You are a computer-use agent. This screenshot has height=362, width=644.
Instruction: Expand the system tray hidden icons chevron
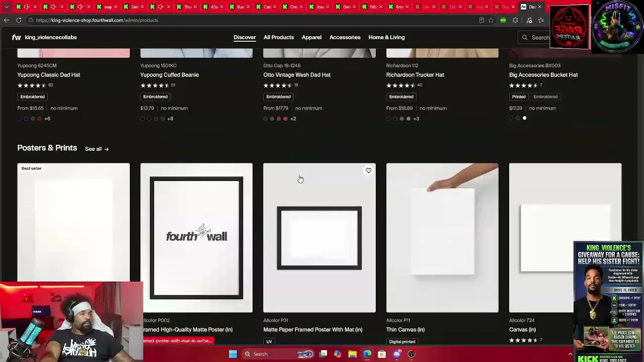pyautogui.click(x=570, y=354)
